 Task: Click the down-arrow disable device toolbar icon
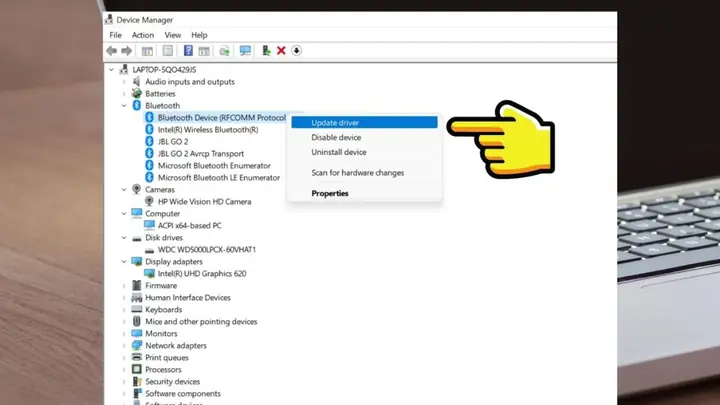(x=297, y=51)
